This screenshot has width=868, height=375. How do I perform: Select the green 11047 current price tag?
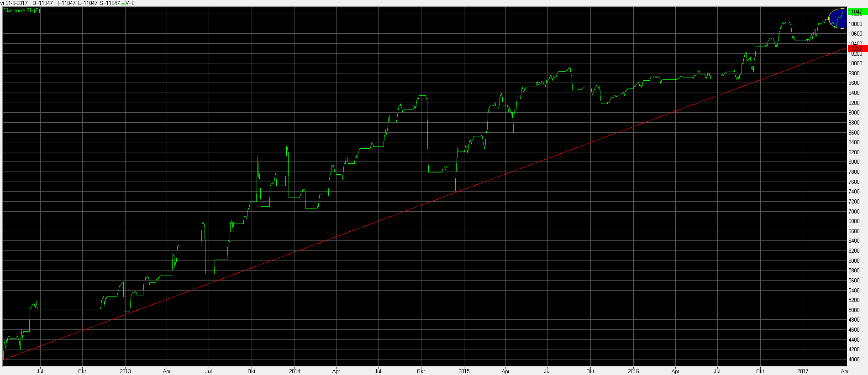[857, 12]
